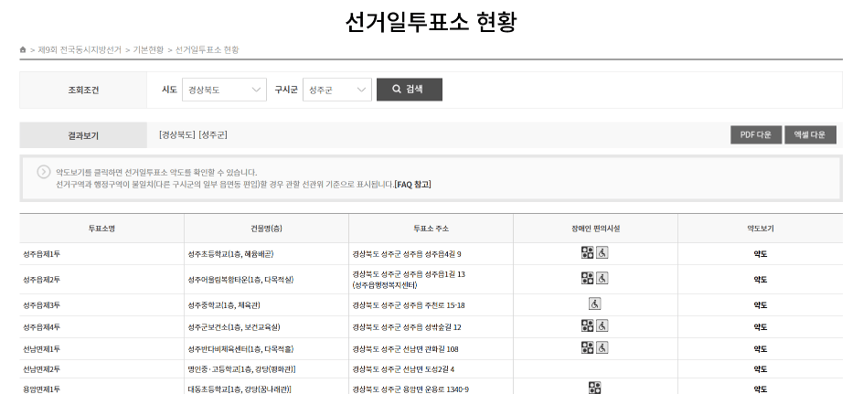Select the 성주읍제3투 polling station name
Image resolution: width=863 pixels, height=394 pixels.
click(x=42, y=305)
